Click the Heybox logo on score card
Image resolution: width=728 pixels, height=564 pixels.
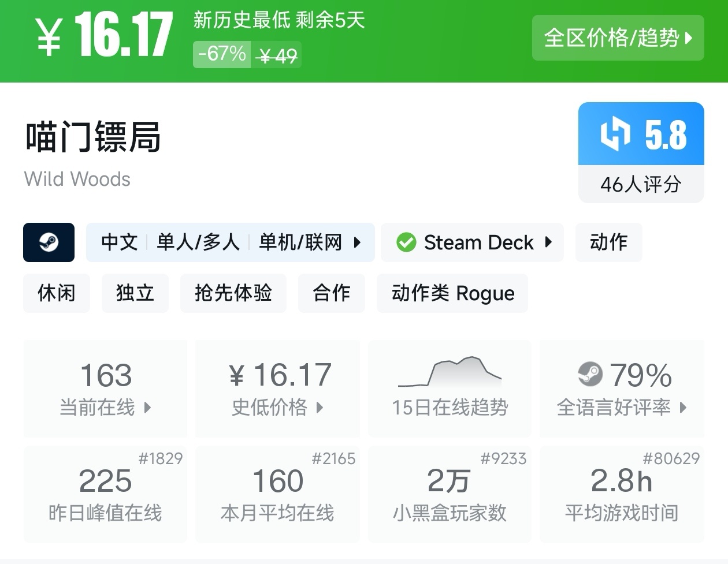(x=615, y=134)
